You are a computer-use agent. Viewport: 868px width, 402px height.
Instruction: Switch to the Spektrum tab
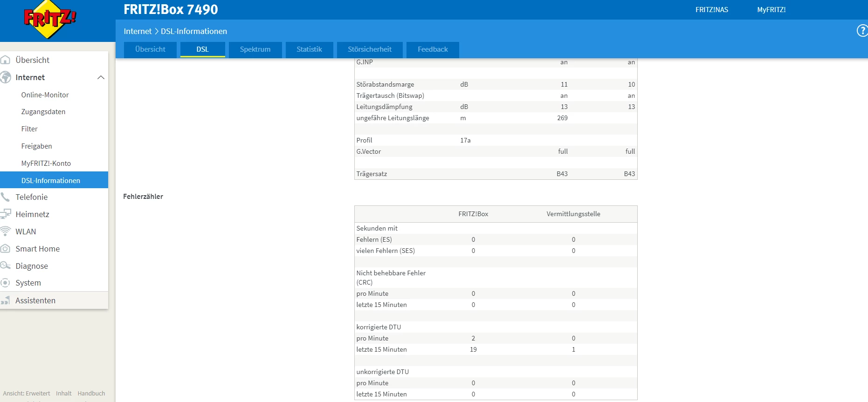[x=255, y=49]
